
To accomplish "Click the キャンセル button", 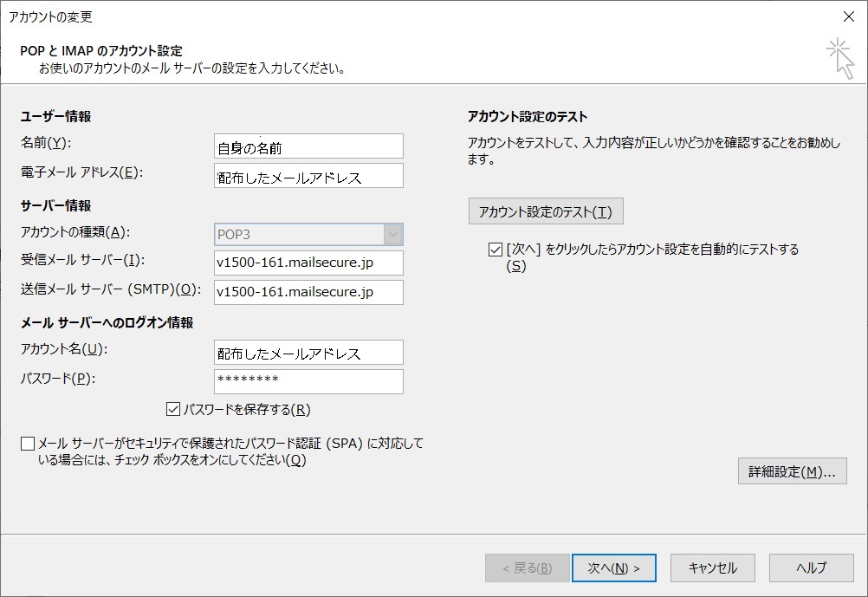I will click(712, 568).
